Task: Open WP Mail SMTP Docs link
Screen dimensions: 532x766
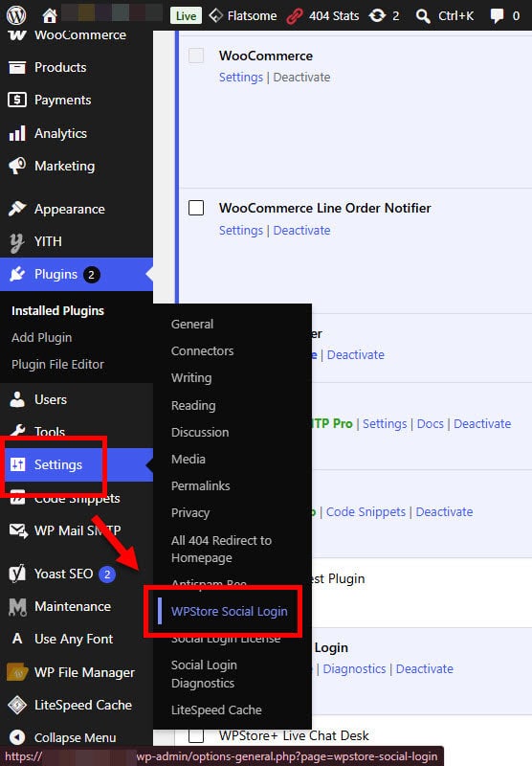Action: coord(430,423)
